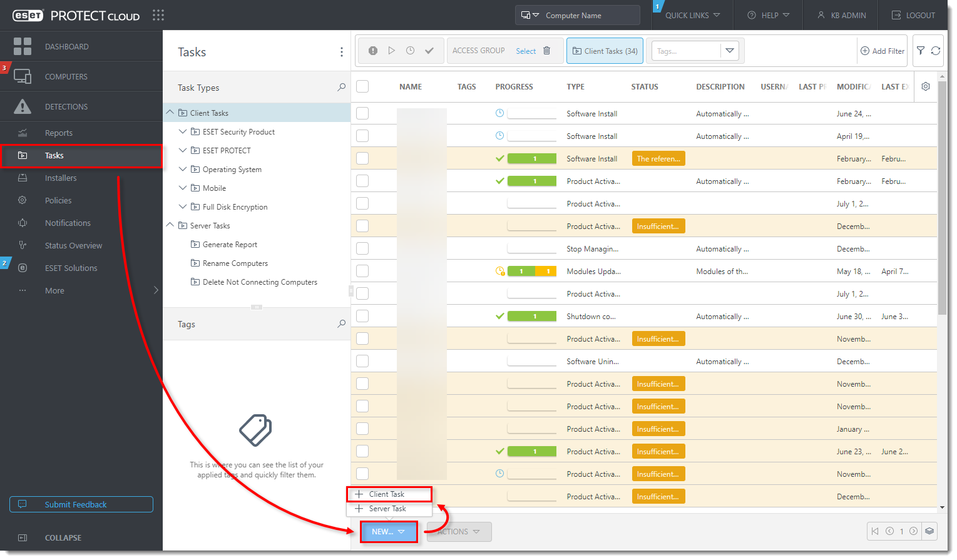Click the search icon in Task Types

tap(341, 88)
